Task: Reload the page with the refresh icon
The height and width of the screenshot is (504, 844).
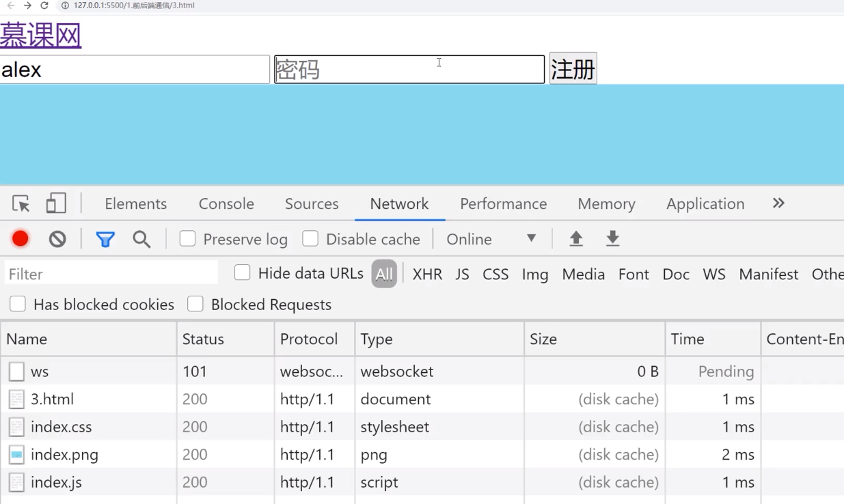Action: (44, 5)
